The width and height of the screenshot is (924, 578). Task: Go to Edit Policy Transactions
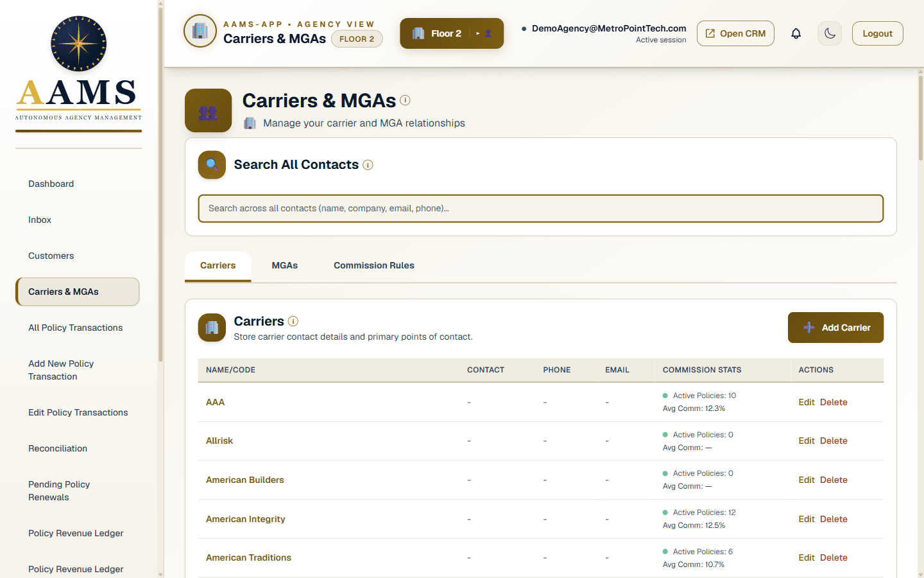tap(77, 412)
